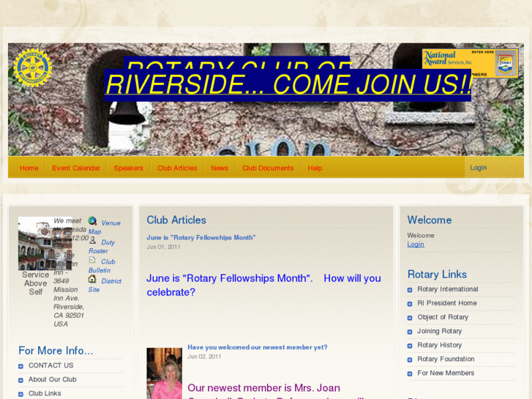Click the Login link under Welcome
Image resolution: width=532 pixels, height=399 pixels.
[x=416, y=244]
